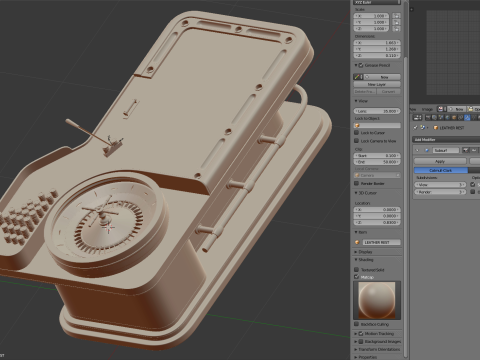Viewport: 480px width, 360px height.
Task: Click the pin icon beside LEATHER REST
Action: (415, 128)
